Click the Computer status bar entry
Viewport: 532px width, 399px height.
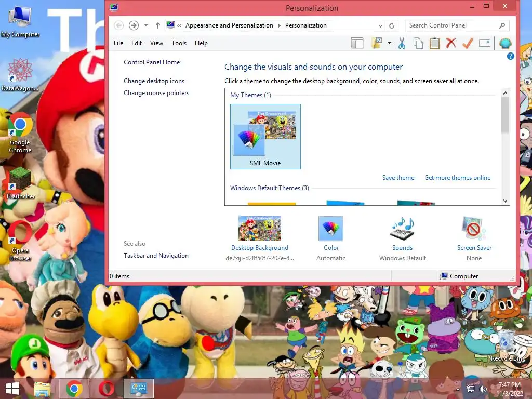click(x=459, y=276)
